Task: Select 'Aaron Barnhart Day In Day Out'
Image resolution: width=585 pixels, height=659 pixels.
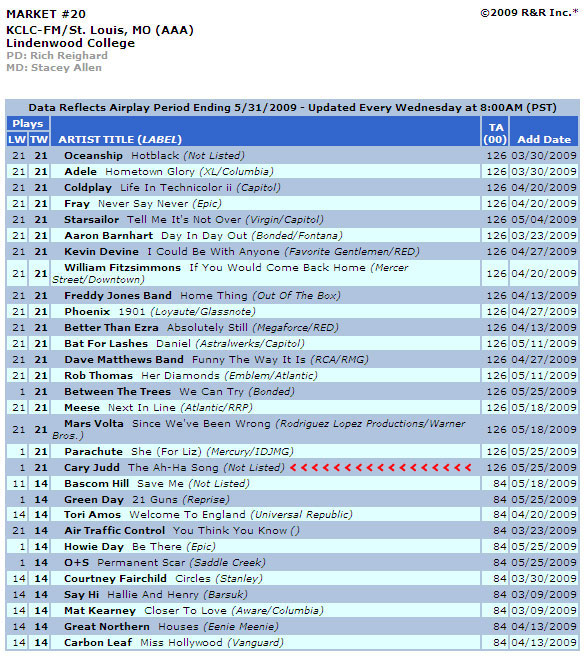Action: [x=203, y=235]
